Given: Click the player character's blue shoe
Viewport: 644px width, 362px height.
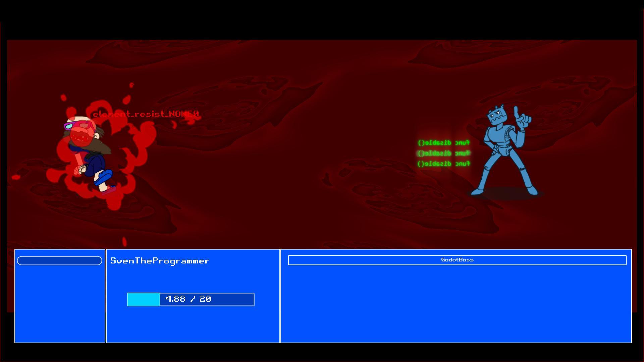Looking at the screenshot, I should tap(104, 178).
